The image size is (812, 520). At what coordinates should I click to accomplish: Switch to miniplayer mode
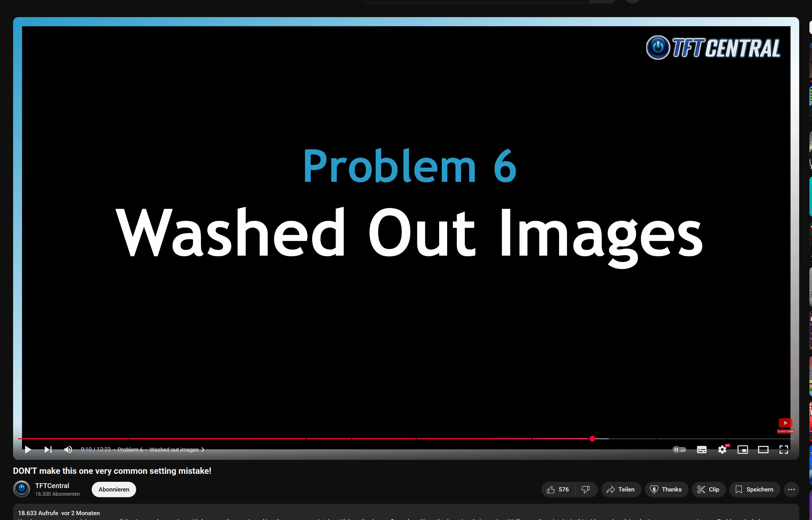click(743, 449)
